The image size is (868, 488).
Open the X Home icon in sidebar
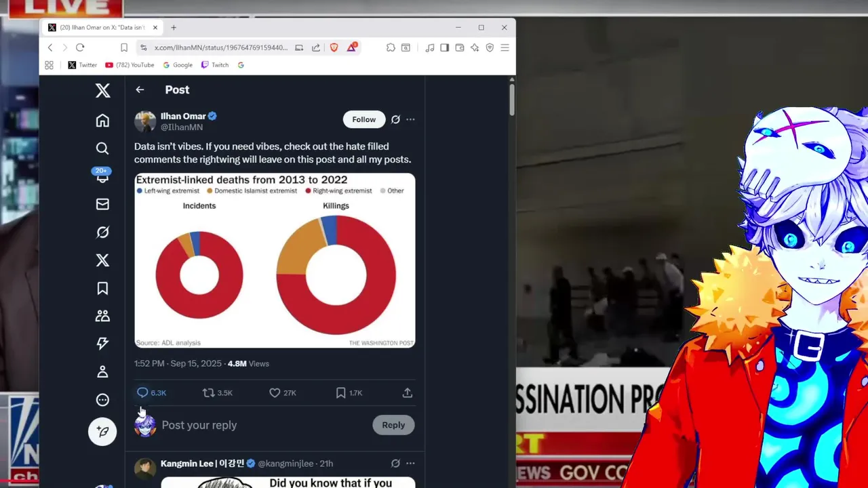click(x=102, y=121)
